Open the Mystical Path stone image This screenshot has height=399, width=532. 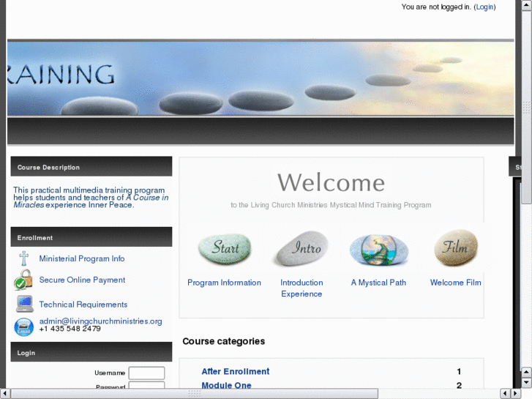tap(379, 250)
